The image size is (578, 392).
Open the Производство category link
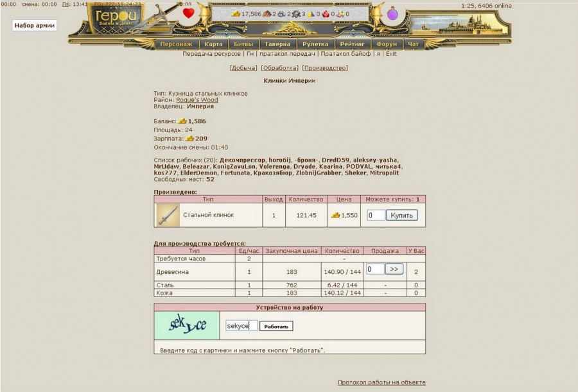(x=325, y=68)
